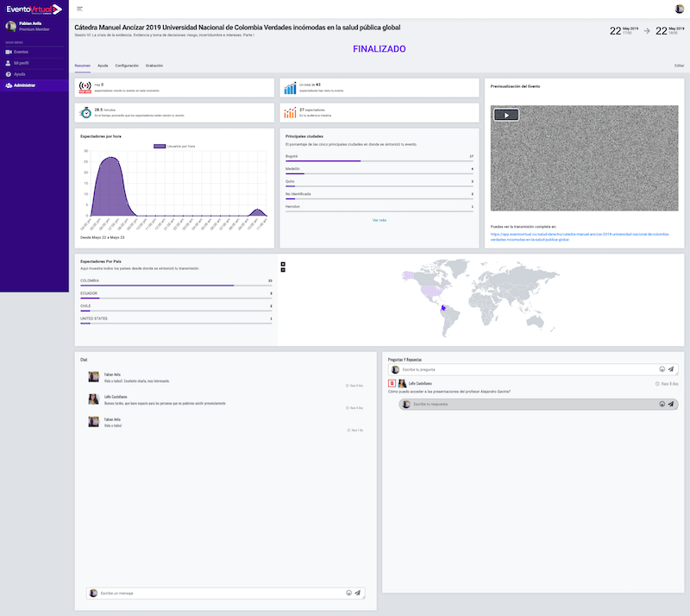The image size is (690, 616).
Task: Switch to the Grabación tab
Action: [x=154, y=66]
